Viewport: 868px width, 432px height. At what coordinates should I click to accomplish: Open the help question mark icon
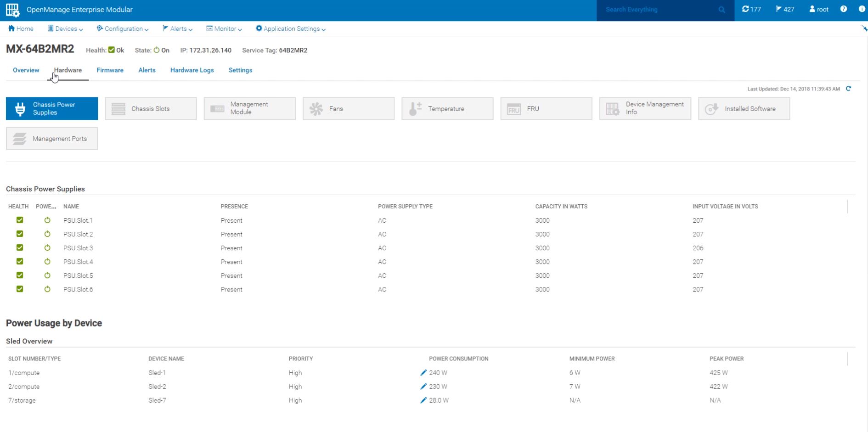point(844,9)
